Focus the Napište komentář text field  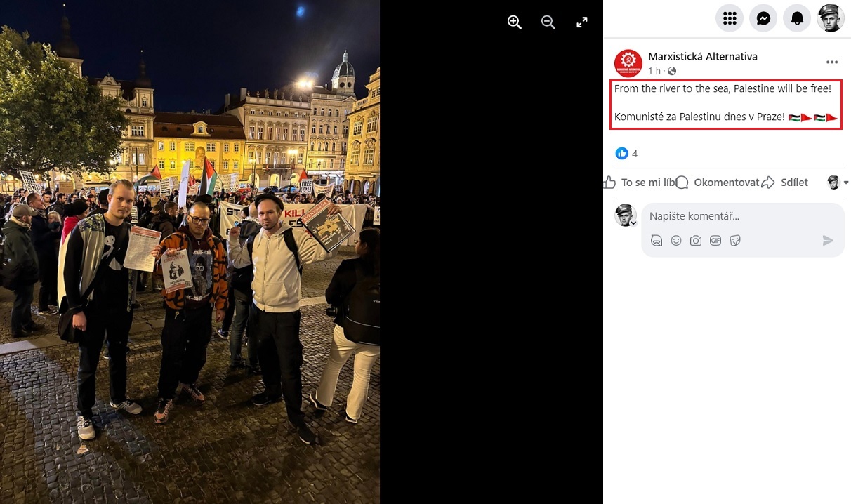click(x=742, y=216)
